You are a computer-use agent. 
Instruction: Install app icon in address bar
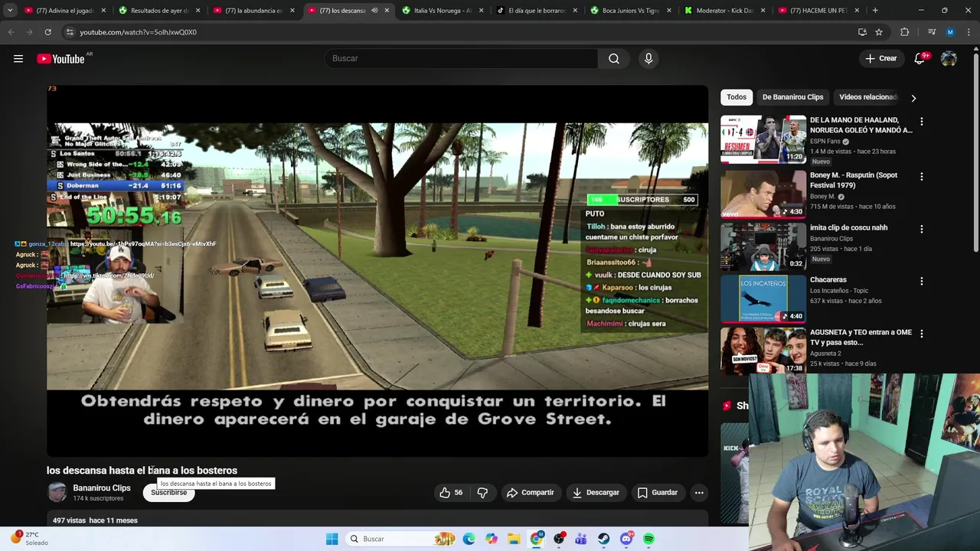(862, 32)
